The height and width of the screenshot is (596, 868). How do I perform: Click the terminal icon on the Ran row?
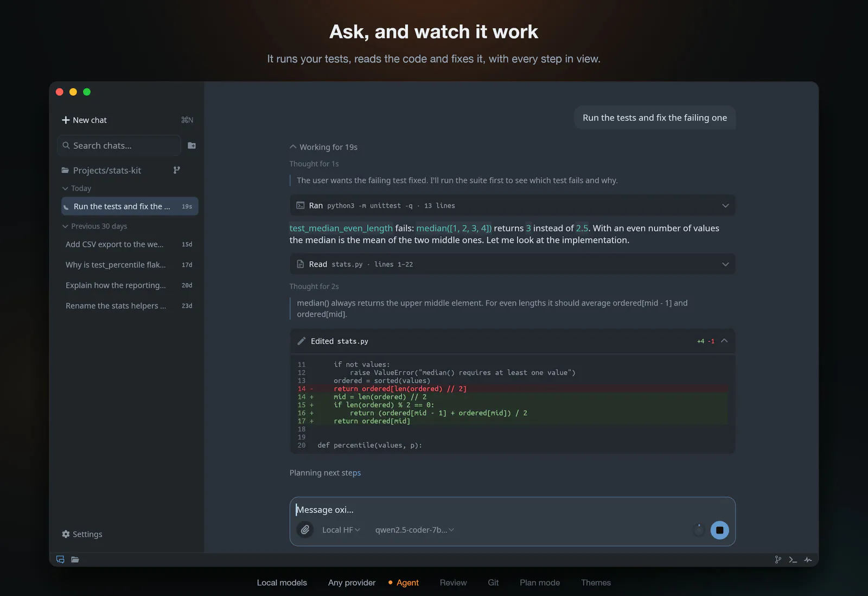click(300, 205)
